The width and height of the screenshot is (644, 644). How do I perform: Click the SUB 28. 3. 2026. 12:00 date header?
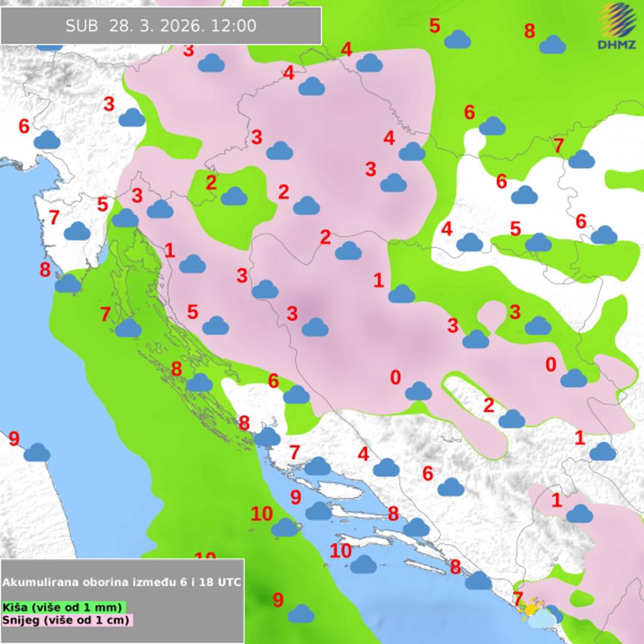pyautogui.click(x=161, y=26)
